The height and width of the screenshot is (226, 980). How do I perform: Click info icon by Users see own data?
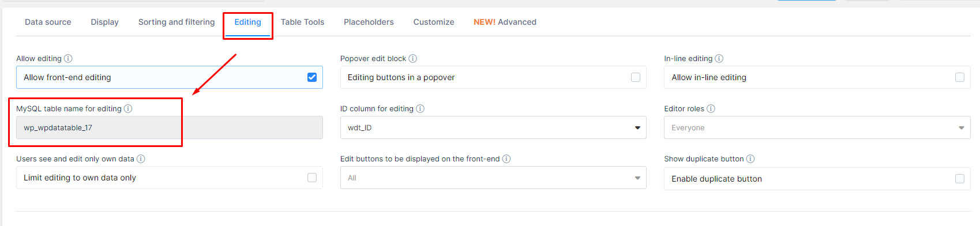141,159
